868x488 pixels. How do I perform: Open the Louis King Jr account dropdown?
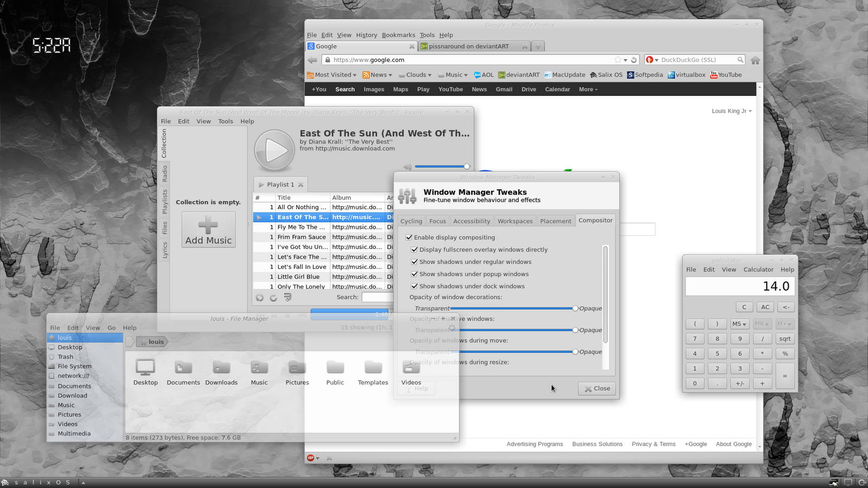pyautogui.click(x=732, y=111)
